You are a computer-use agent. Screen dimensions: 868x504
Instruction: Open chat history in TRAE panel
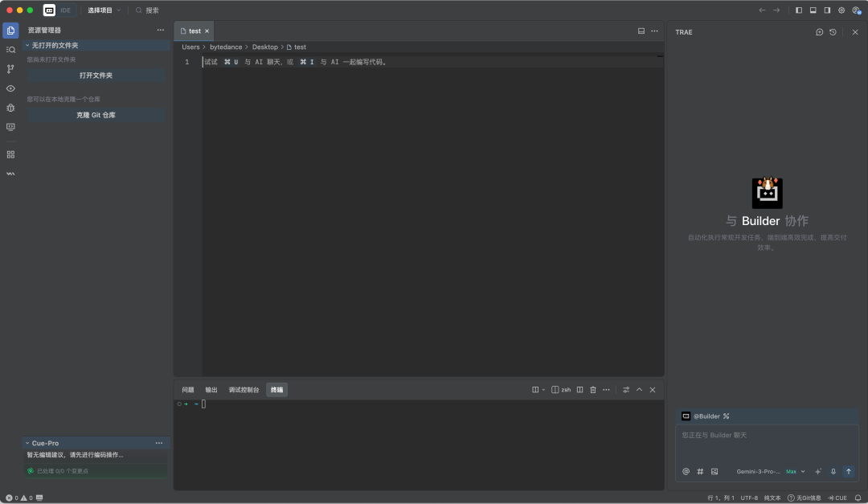coord(833,32)
